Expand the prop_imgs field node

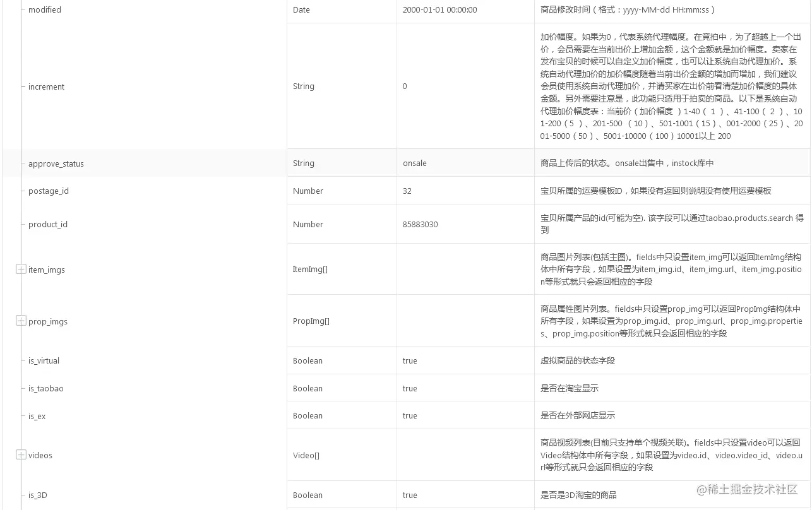(20, 321)
